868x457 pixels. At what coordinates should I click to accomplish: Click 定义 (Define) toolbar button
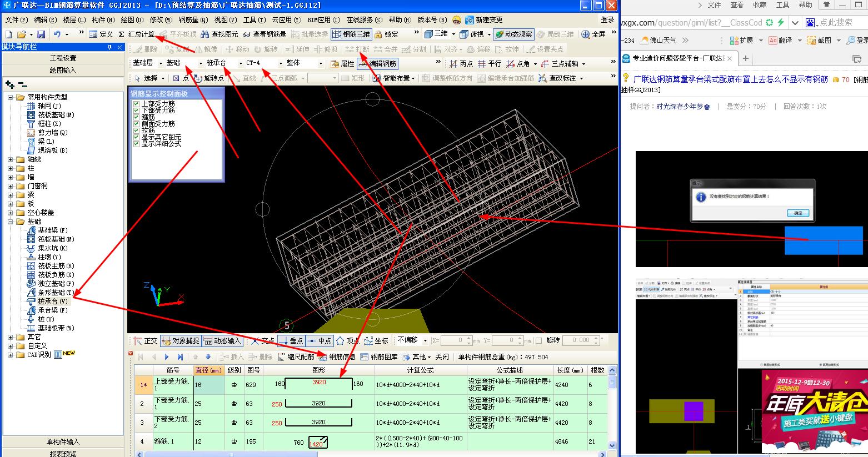click(101, 34)
